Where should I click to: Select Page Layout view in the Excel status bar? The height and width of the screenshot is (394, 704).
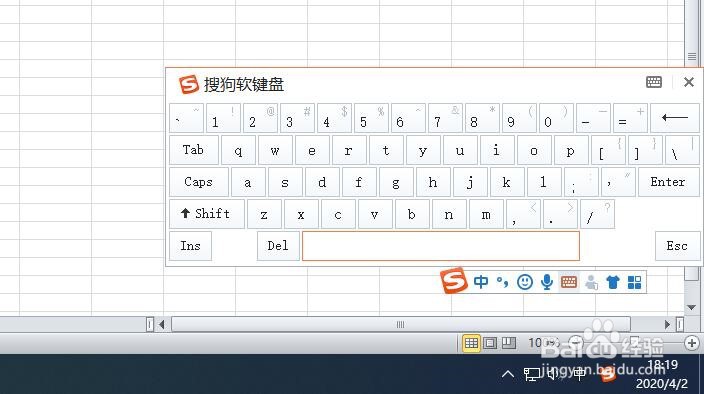pos(490,343)
